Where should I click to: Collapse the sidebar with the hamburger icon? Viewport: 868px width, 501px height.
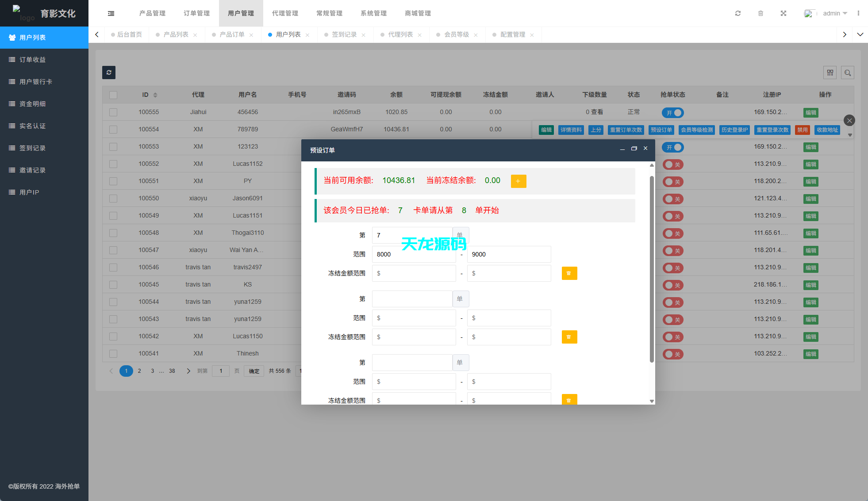click(111, 13)
